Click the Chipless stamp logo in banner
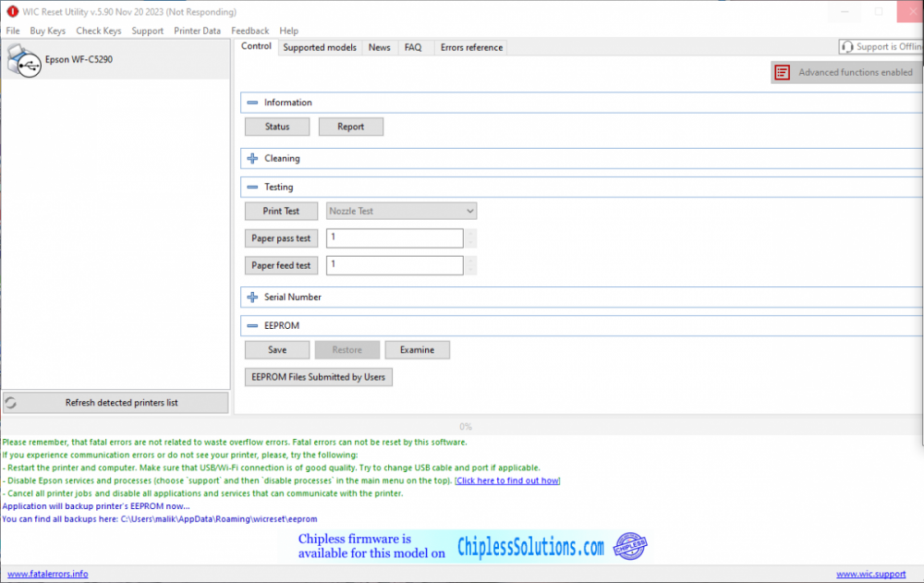Image resolution: width=924 pixels, height=583 pixels. tap(630, 546)
